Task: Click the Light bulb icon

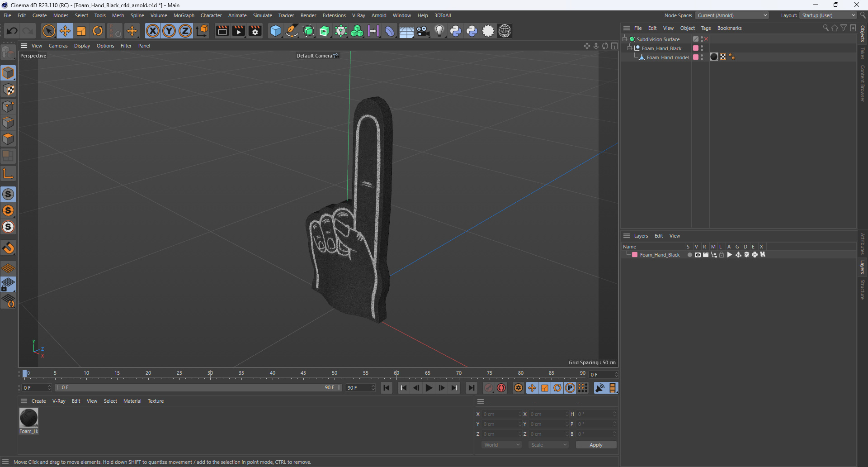Action: (x=439, y=31)
